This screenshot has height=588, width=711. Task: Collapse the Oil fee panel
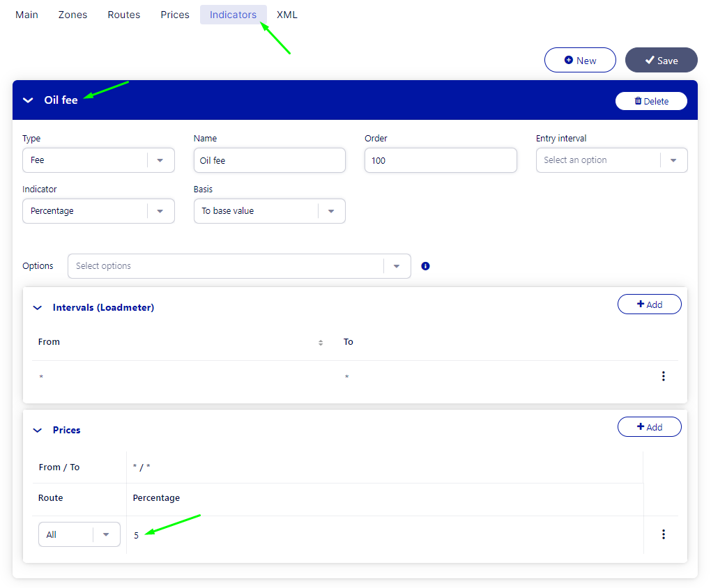(28, 100)
